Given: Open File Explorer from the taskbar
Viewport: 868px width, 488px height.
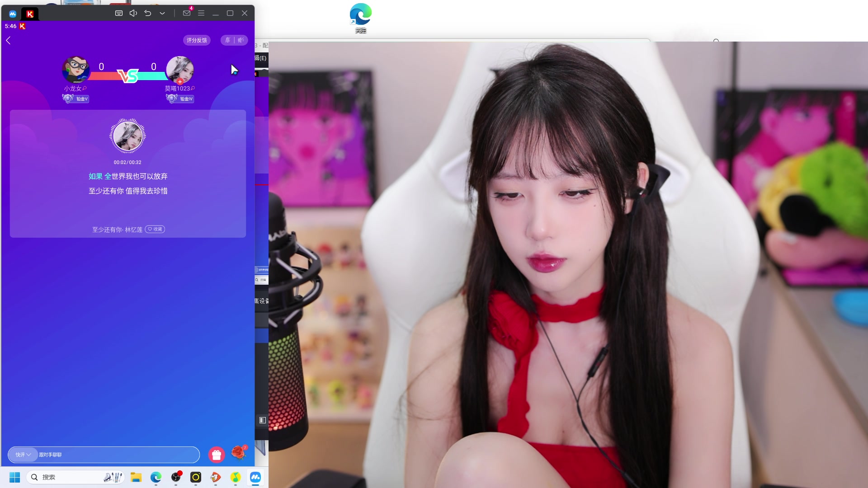Looking at the screenshot, I should (136, 477).
